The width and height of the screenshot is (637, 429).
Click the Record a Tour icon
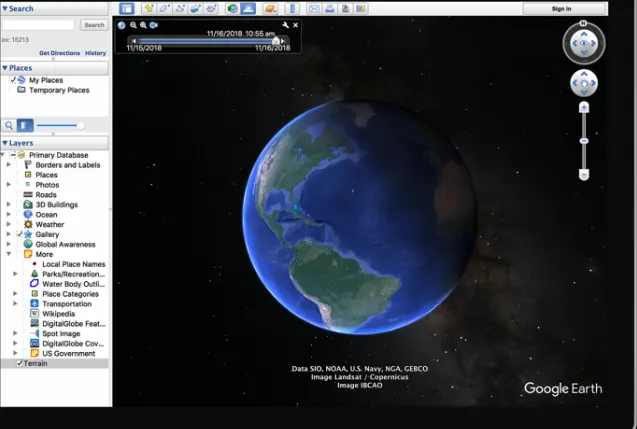click(210, 9)
